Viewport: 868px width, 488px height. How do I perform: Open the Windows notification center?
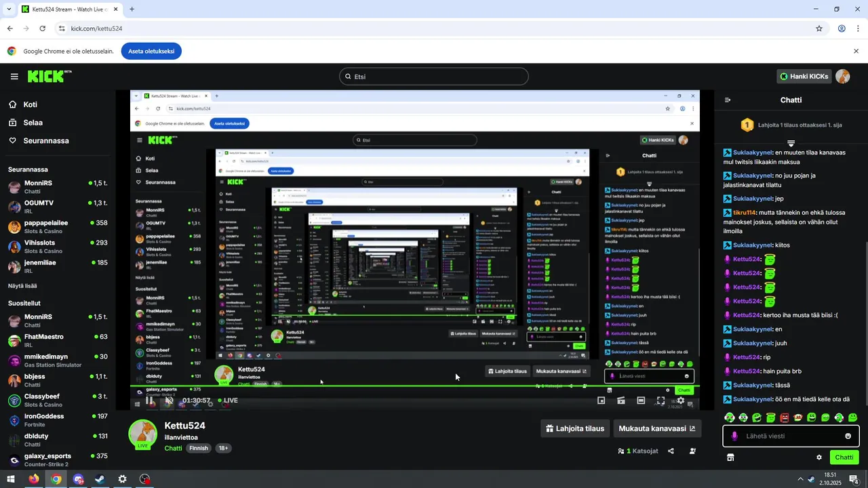click(856, 479)
